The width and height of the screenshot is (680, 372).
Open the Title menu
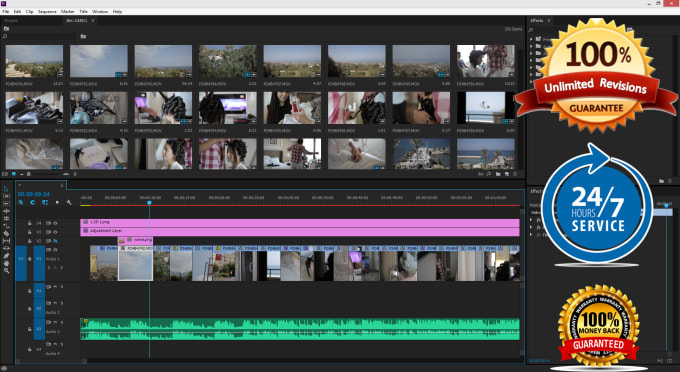[x=83, y=12]
